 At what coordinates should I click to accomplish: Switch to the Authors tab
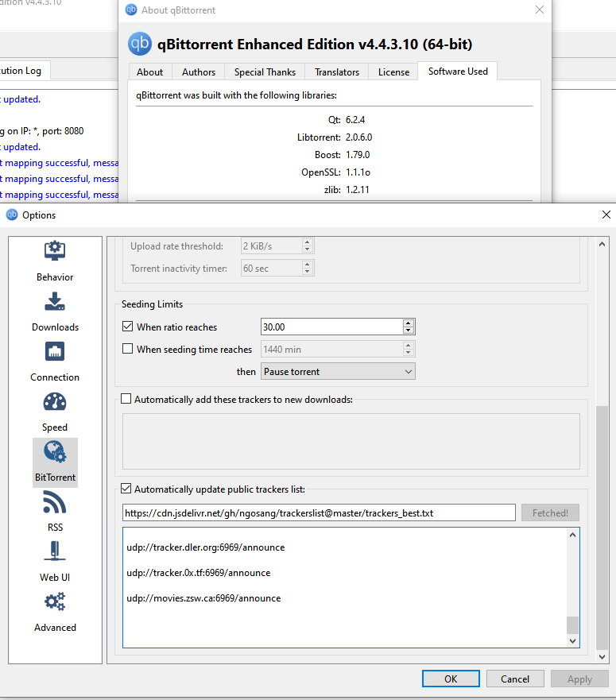199,72
